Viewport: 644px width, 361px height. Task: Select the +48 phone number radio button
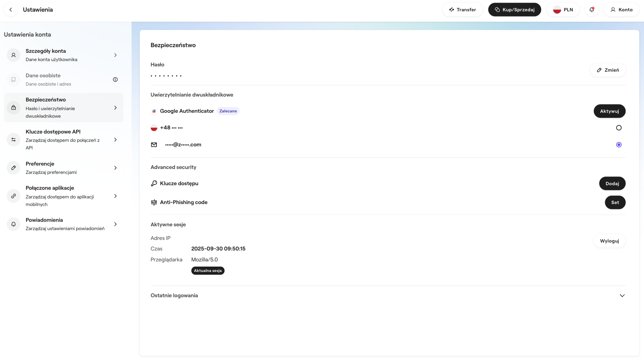click(619, 128)
